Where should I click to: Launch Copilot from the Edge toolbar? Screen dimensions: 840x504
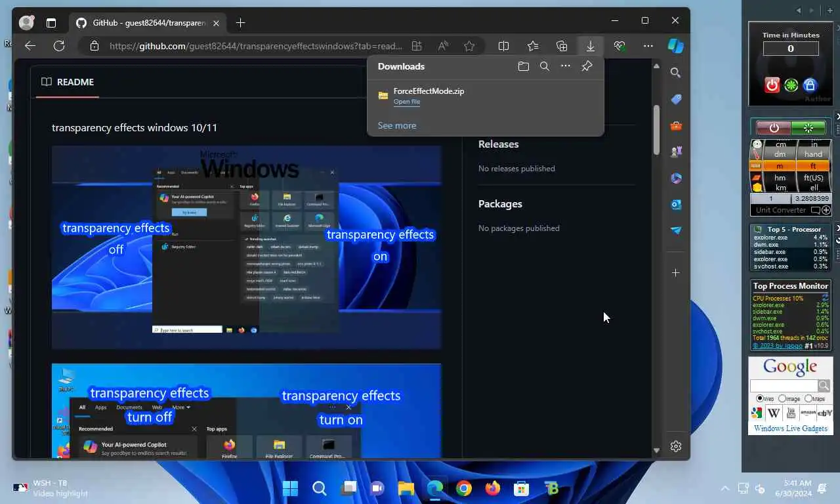coord(676,45)
